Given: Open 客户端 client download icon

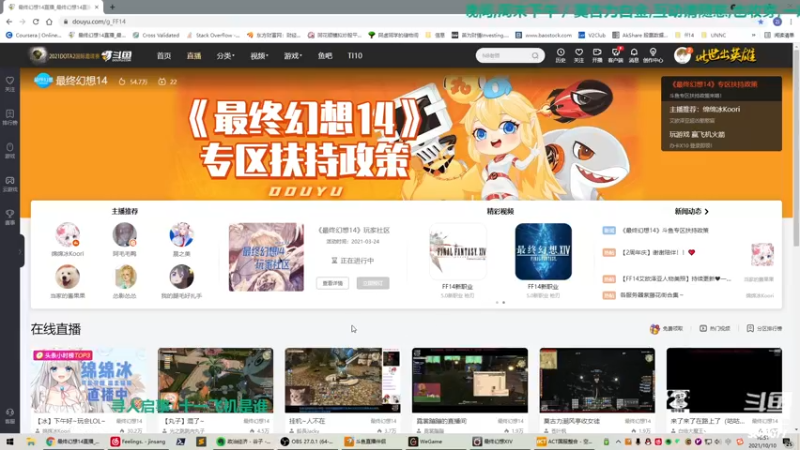Looking at the screenshot, I should click(615, 55).
